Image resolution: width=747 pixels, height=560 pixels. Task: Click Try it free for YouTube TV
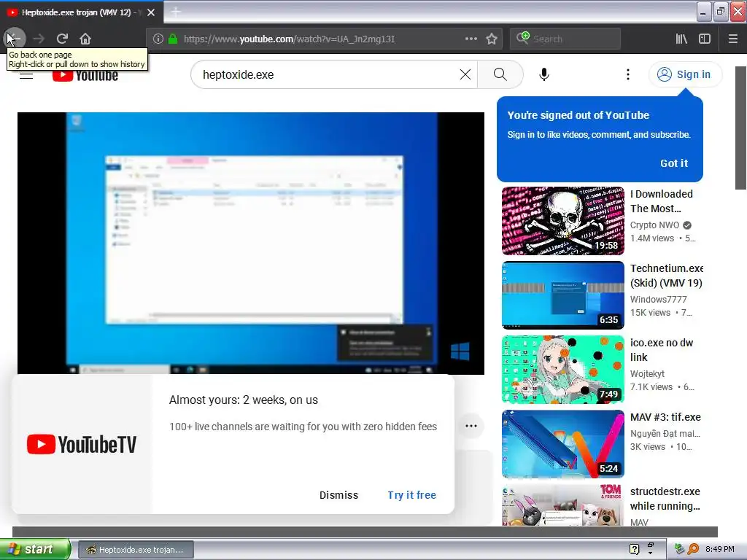[411, 495]
